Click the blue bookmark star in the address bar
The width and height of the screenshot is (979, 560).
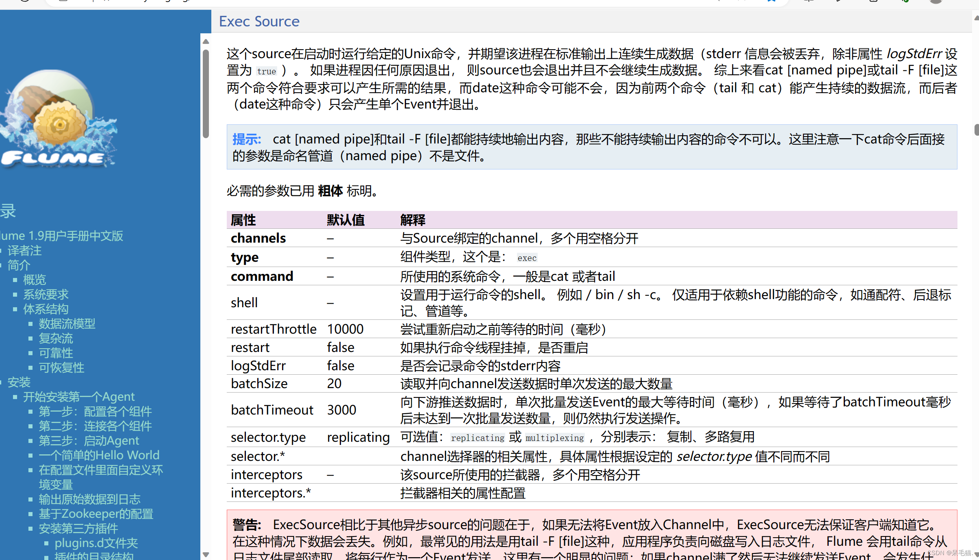[772, 1]
